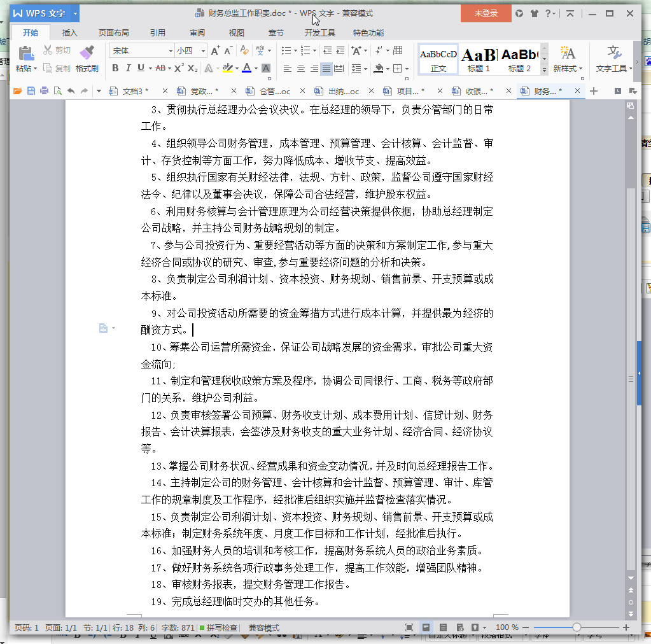Switch to the 插入 ribbon tab

click(x=70, y=33)
